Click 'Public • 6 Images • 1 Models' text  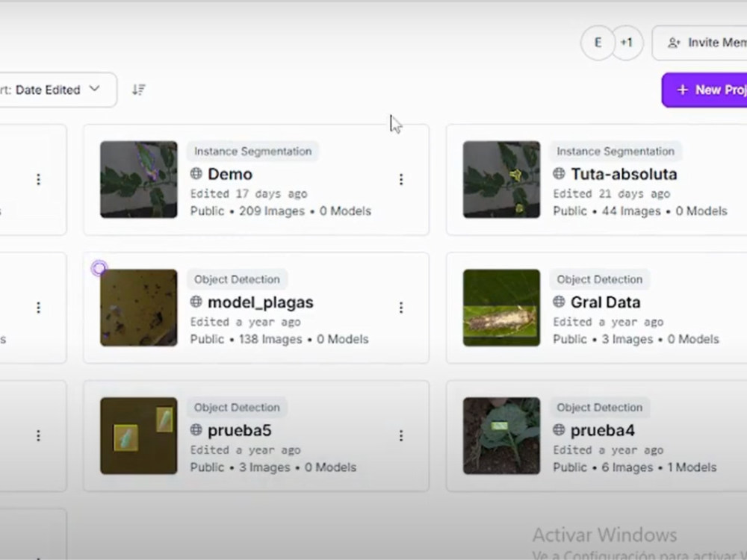634,467
